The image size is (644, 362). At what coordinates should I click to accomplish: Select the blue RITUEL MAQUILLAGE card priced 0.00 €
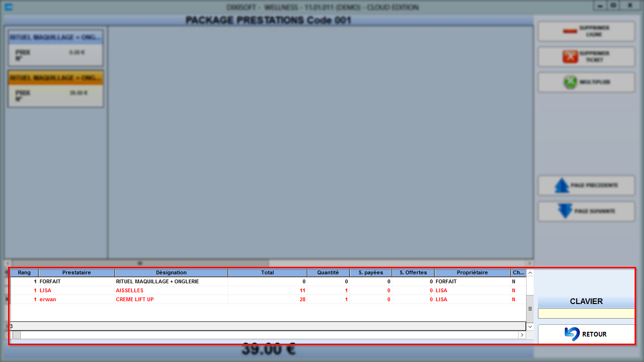[56, 48]
